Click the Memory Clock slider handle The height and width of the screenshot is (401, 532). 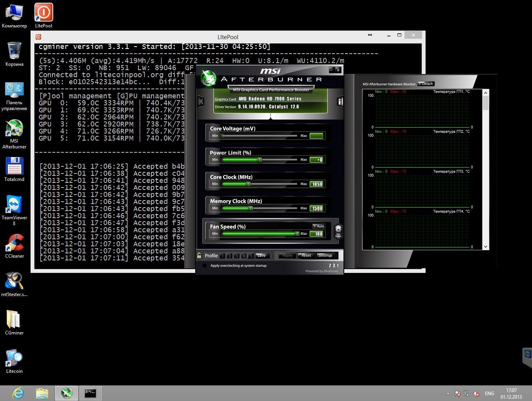pos(250,208)
